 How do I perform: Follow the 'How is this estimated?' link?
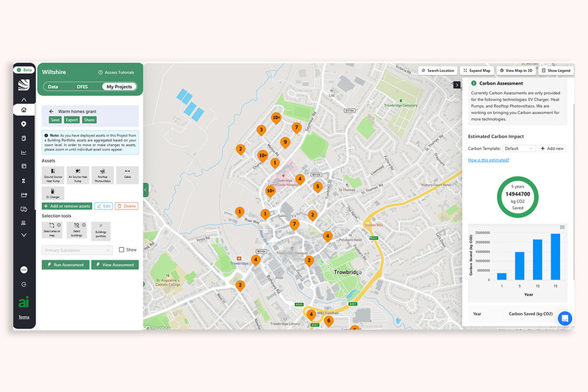click(x=489, y=160)
